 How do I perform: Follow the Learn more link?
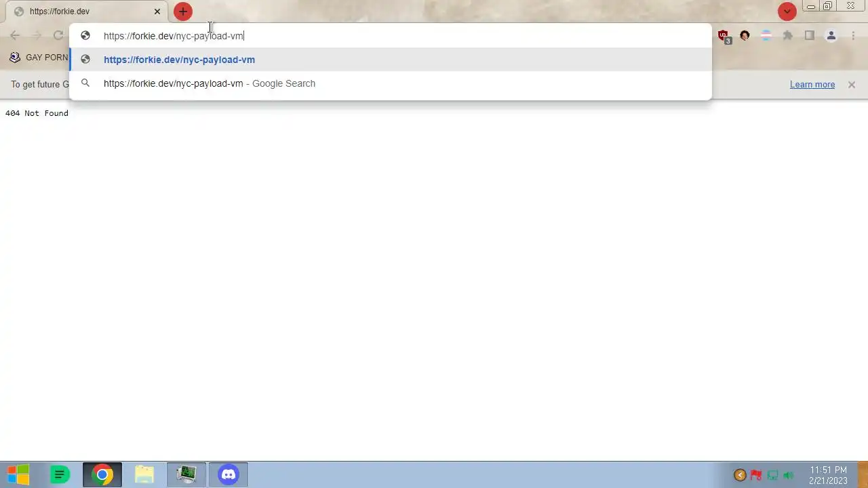click(x=812, y=85)
